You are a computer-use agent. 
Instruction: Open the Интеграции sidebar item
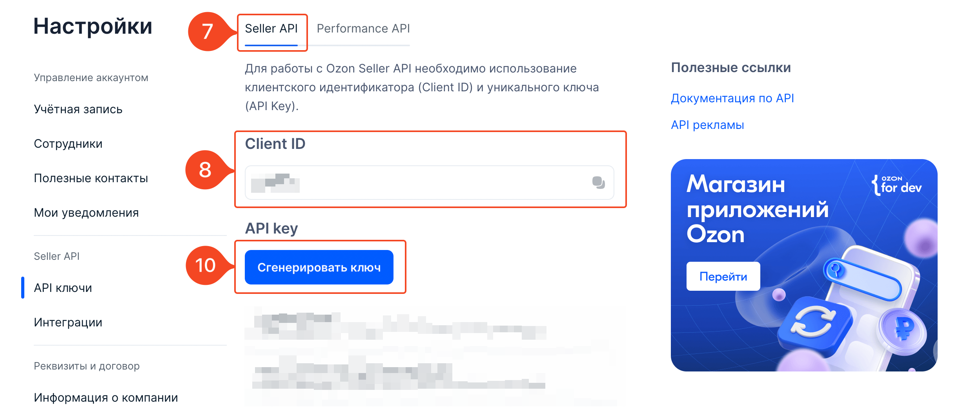tap(68, 322)
